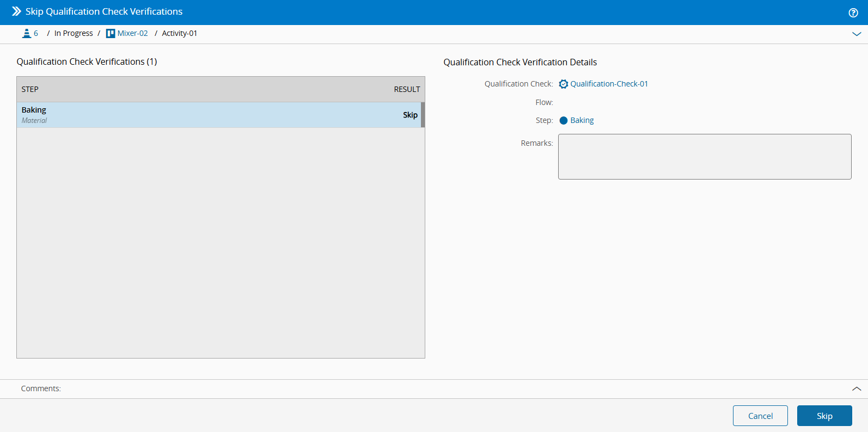Viewport: 868px width, 432px height.
Task: Open help via the question mark icon
Action: [853, 13]
